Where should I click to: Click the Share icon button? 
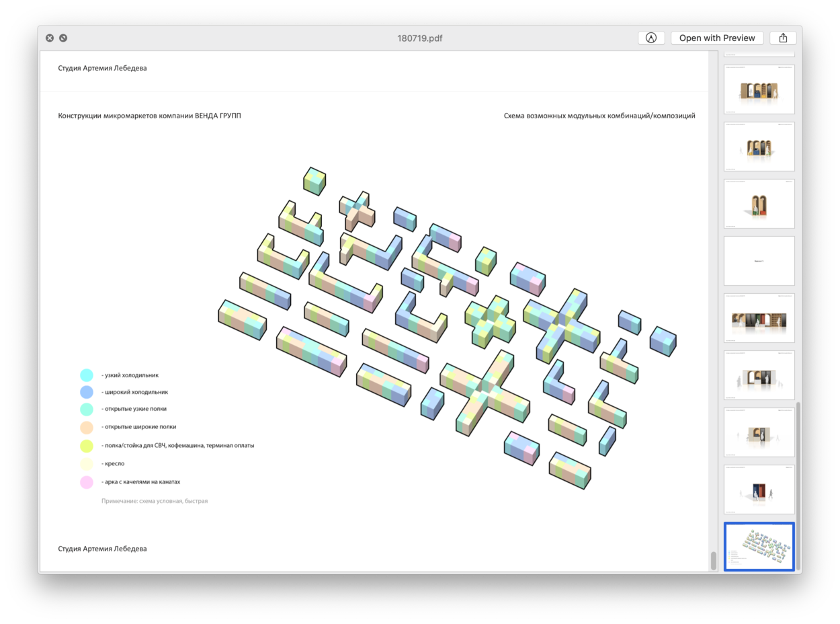[x=783, y=38]
